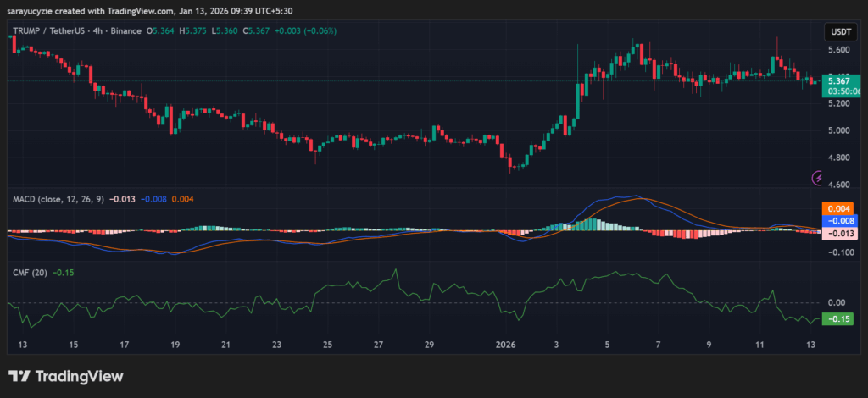This screenshot has height=398, width=868.
Task: Click the pink -0.013 histogram value label
Action: point(839,233)
